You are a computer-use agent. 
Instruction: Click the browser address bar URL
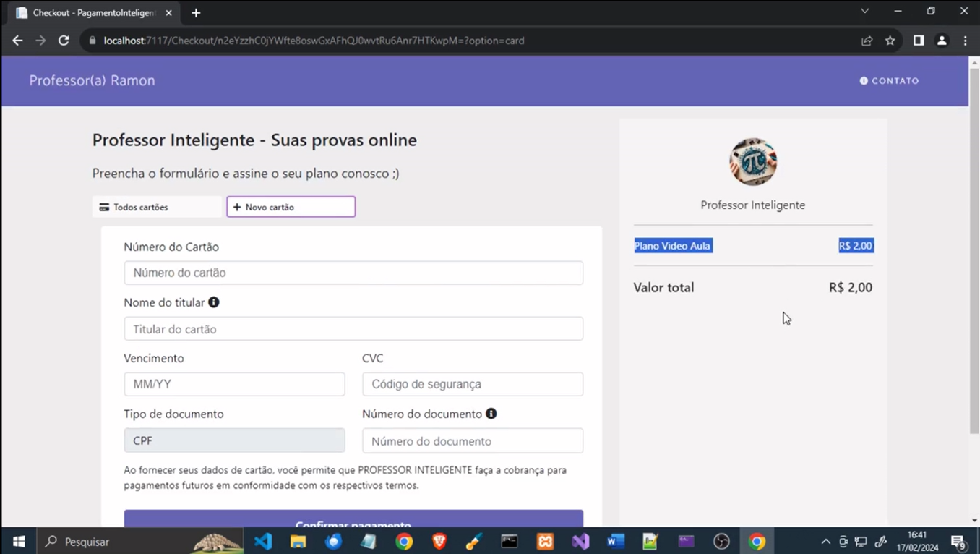click(314, 41)
